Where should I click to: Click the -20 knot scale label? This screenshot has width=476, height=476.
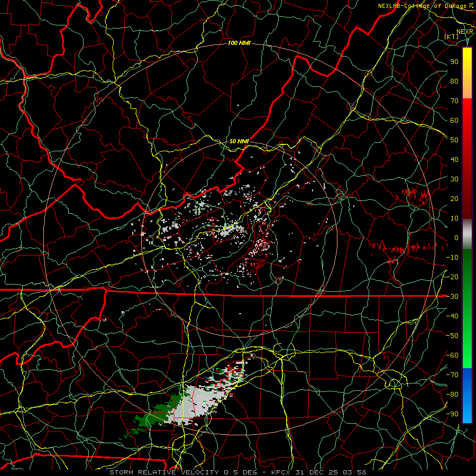pyautogui.click(x=452, y=277)
